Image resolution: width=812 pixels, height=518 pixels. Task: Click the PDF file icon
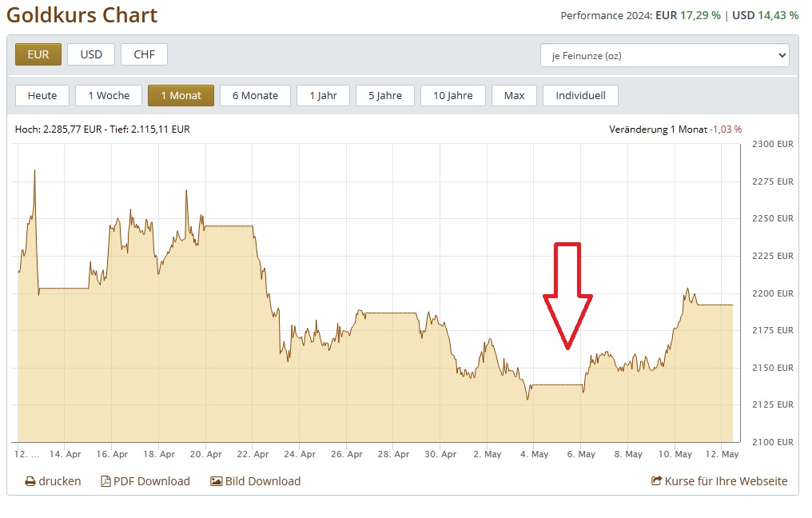pos(105,481)
